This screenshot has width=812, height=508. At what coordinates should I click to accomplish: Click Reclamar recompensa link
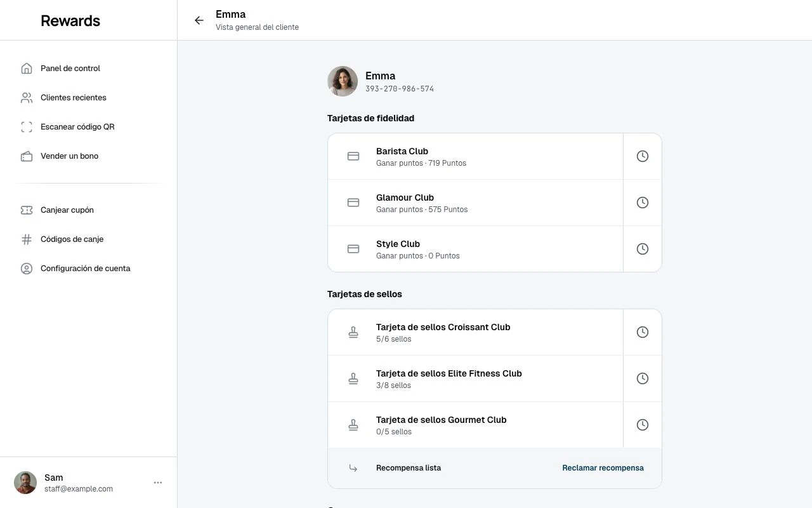603,468
